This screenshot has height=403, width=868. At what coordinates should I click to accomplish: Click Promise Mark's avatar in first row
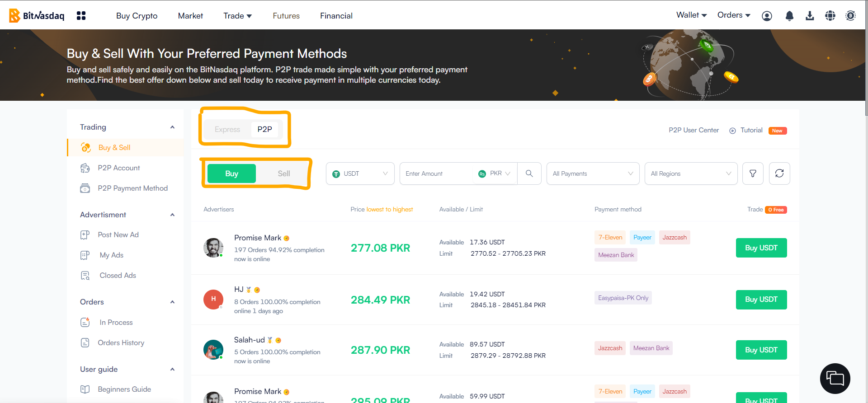tap(213, 248)
